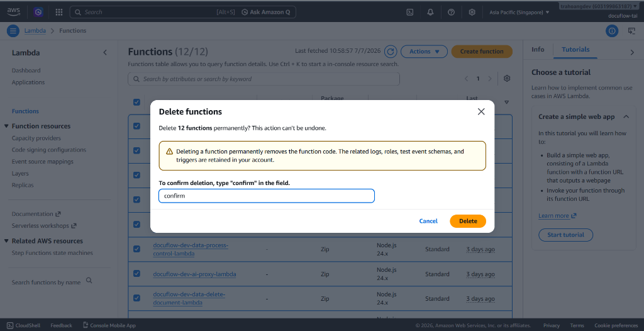Collapse the Function resources section

(6, 126)
